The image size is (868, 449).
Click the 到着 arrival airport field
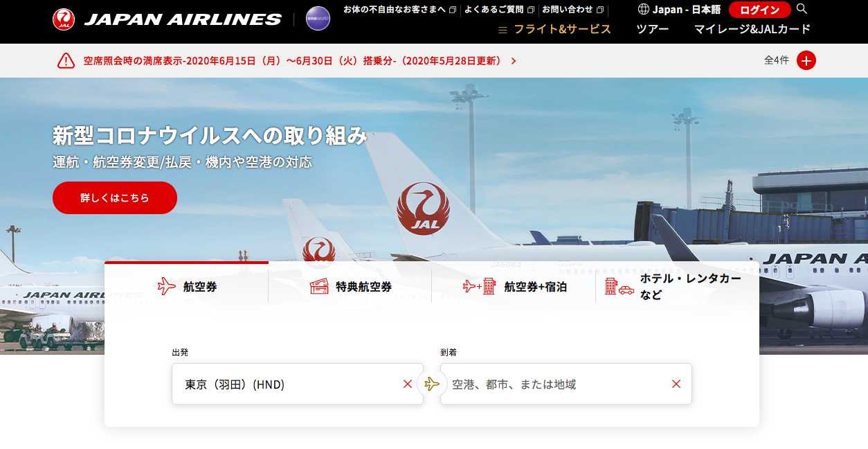566,384
